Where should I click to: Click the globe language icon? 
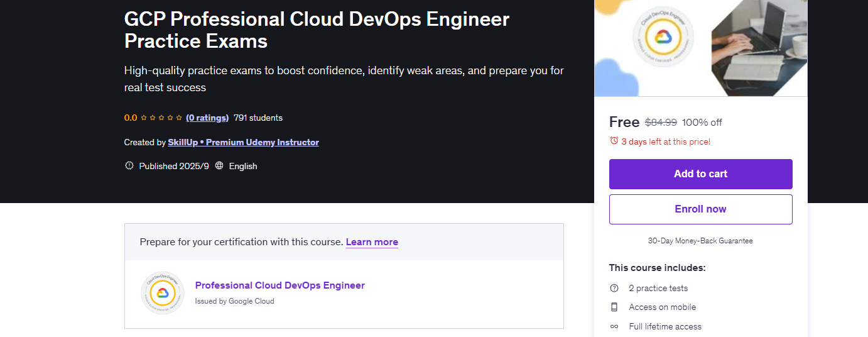coord(219,166)
